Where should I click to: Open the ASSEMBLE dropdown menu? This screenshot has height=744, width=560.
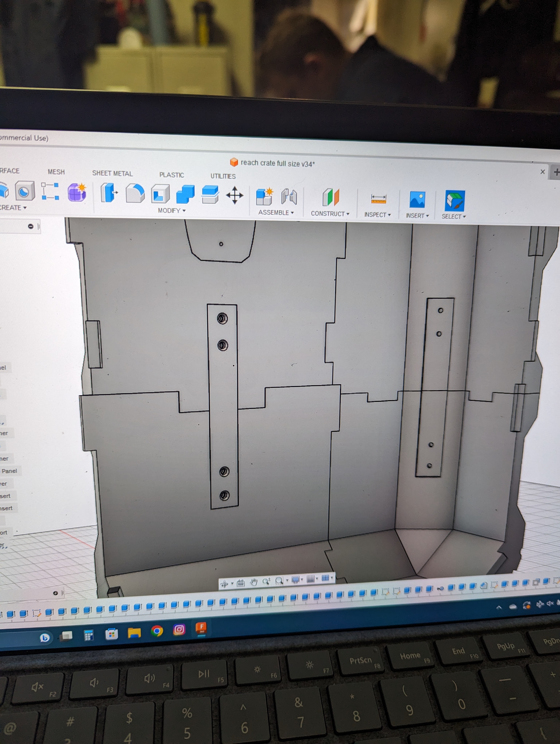pos(276,213)
